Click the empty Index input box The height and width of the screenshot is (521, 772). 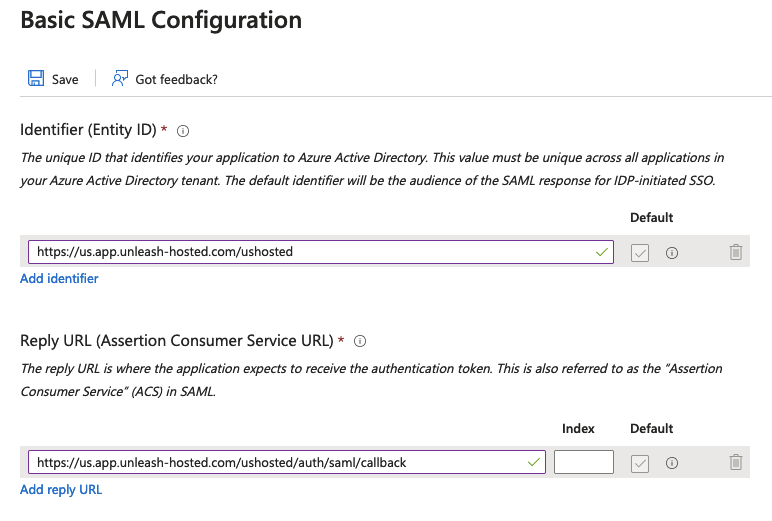click(584, 462)
